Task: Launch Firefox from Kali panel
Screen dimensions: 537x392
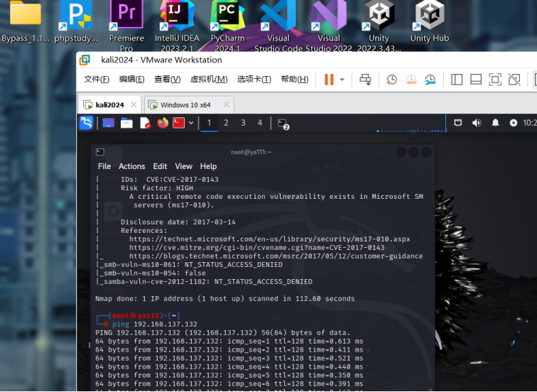Action: tap(163, 123)
